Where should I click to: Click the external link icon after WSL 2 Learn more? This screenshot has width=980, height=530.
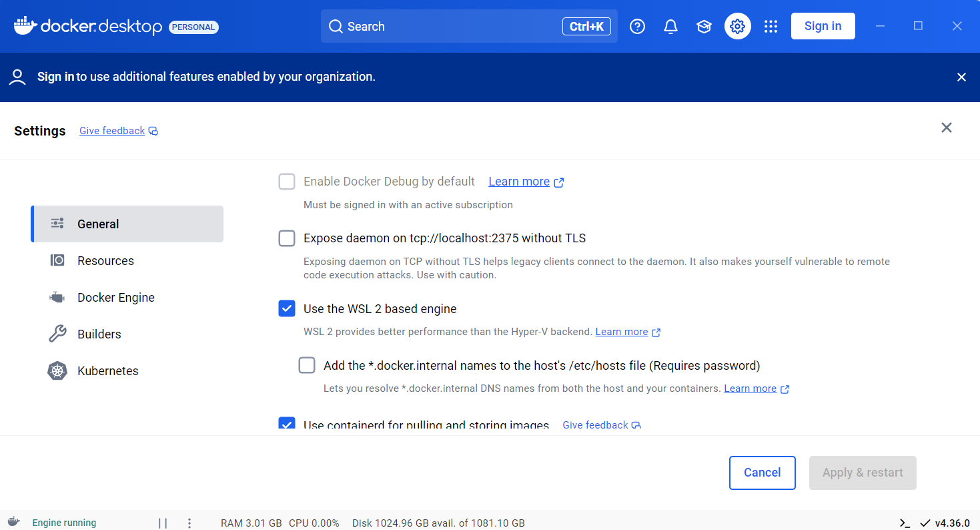(656, 332)
